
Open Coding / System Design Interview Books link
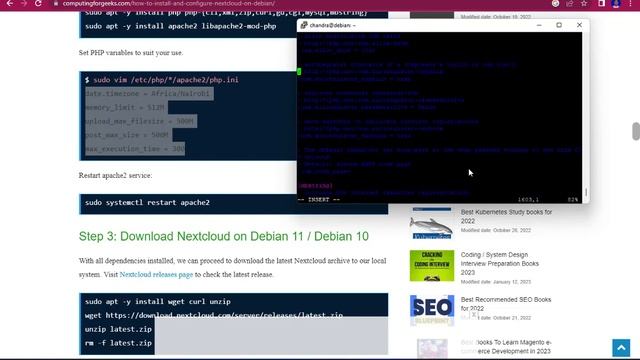[x=500, y=263]
